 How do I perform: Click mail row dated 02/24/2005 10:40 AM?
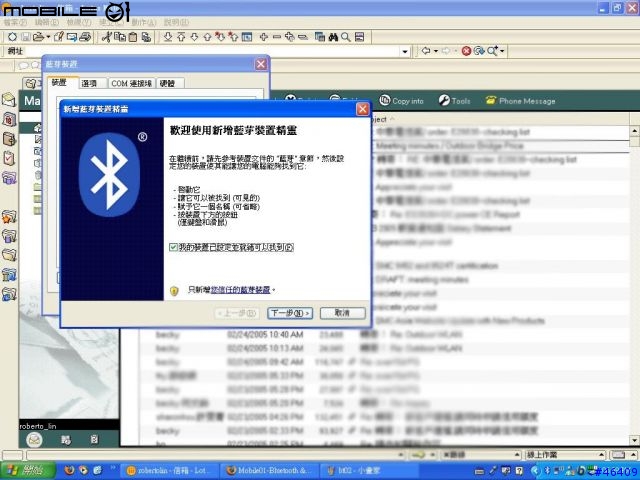click(384, 335)
